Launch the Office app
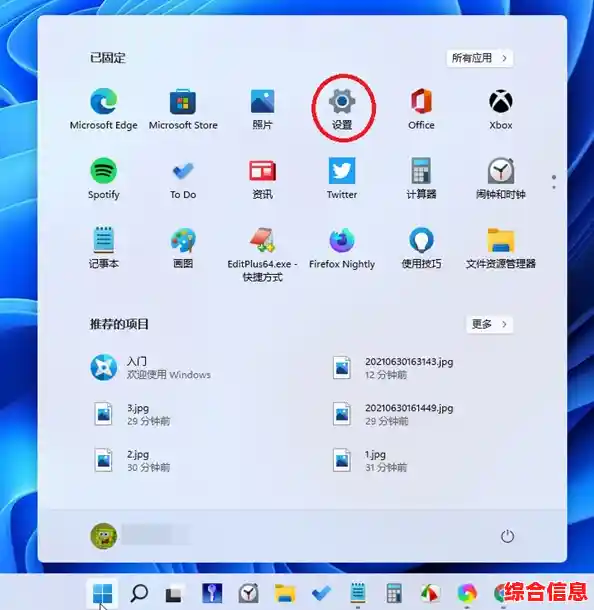594x610 pixels. [x=421, y=109]
